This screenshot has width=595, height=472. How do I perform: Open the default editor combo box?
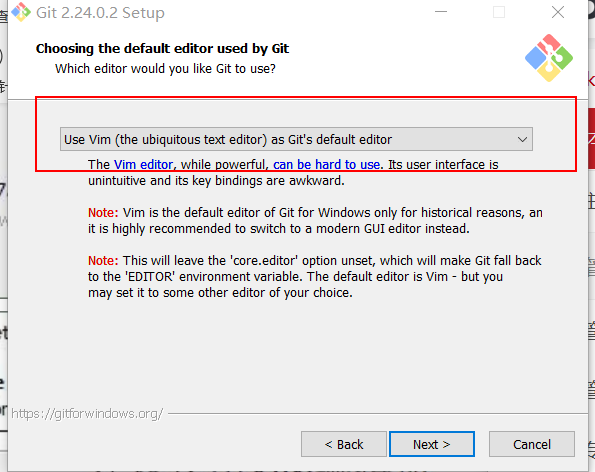[x=296, y=139]
